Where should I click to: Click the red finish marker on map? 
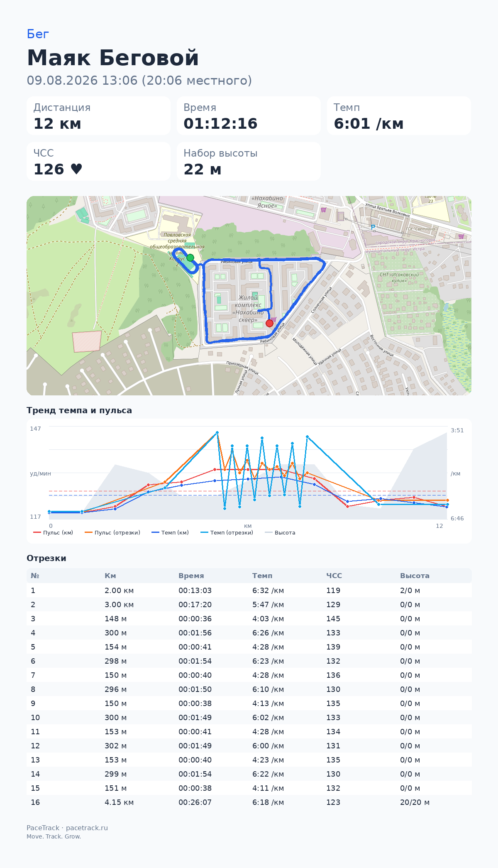coord(269,323)
